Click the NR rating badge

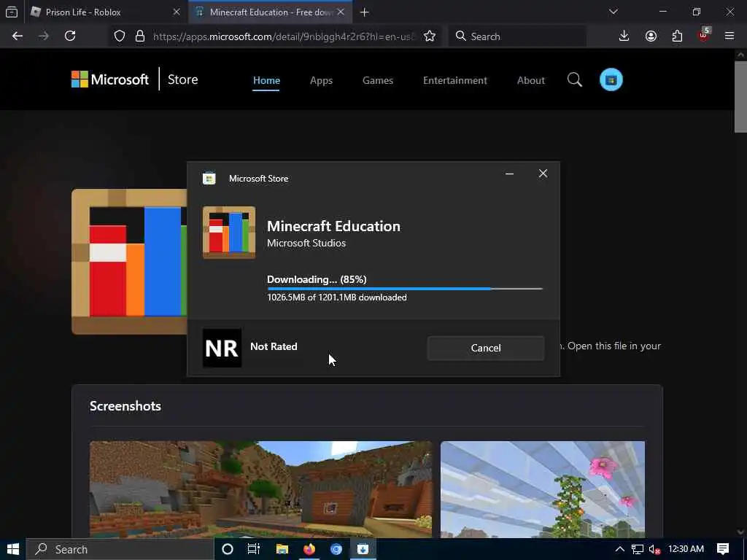(222, 348)
